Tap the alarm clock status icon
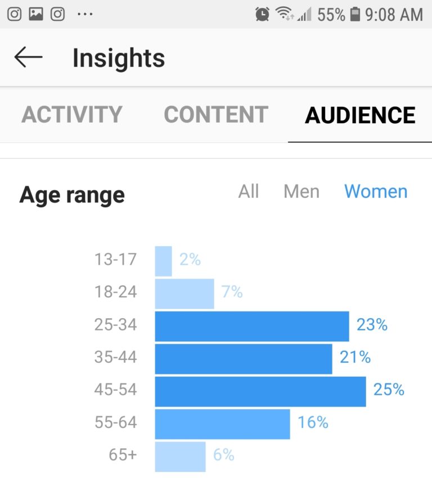Image resolution: width=432 pixels, height=504 pixels. pyautogui.click(x=262, y=14)
